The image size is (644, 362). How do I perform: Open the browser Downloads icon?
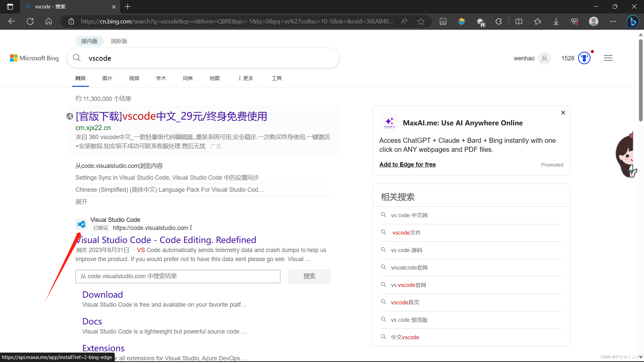556,21
